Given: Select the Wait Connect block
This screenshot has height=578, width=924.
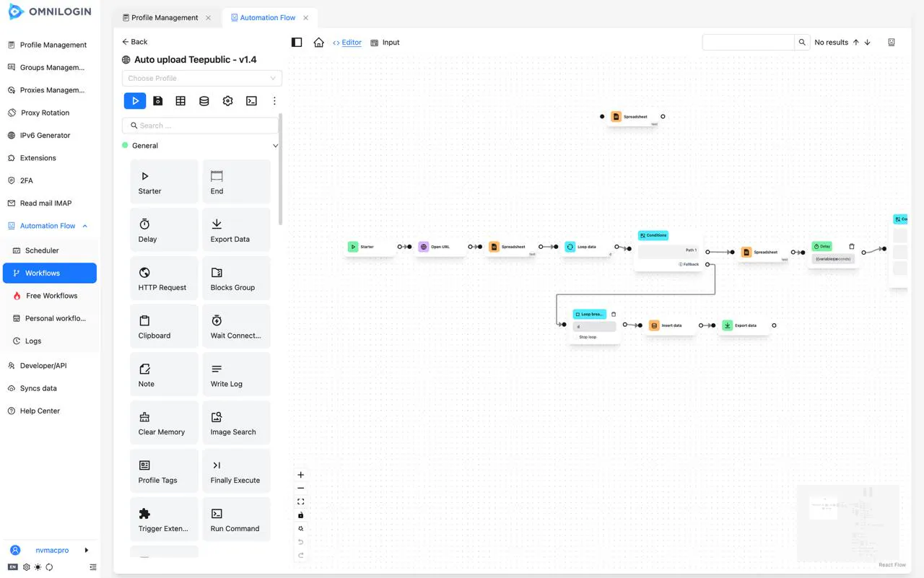Looking at the screenshot, I should (236, 326).
